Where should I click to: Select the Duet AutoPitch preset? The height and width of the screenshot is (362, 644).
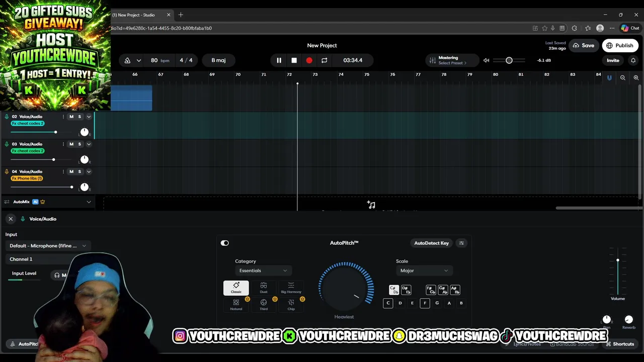[264, 288]
